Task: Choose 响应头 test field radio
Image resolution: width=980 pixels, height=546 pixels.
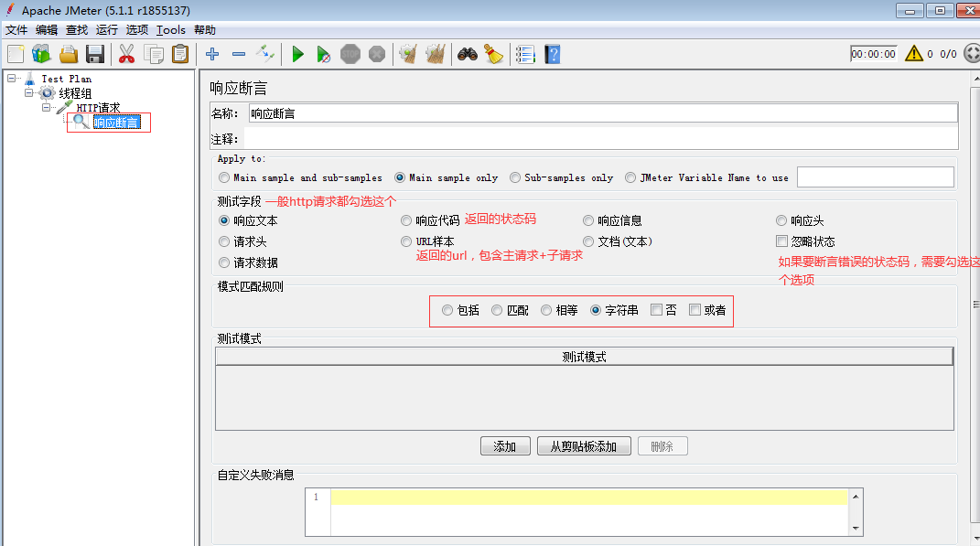Action: click(781, 220)
